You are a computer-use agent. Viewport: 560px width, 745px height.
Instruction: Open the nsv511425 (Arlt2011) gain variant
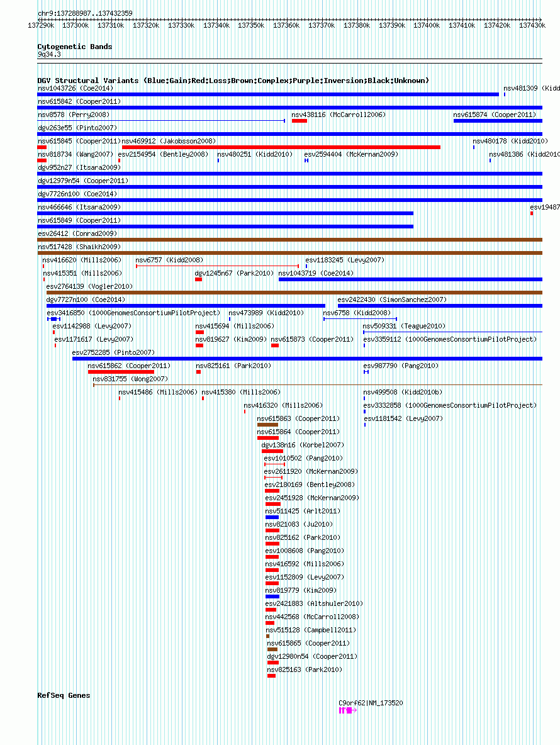(272, 517)
